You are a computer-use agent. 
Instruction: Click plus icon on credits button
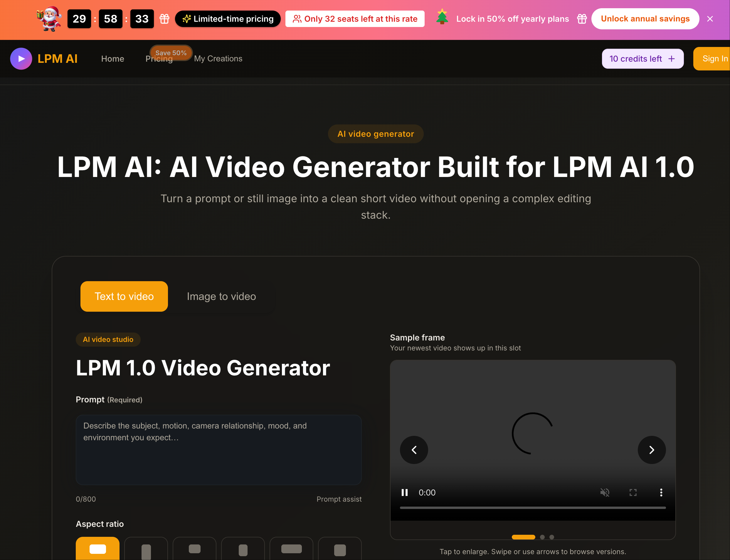(x=672, y=59)
